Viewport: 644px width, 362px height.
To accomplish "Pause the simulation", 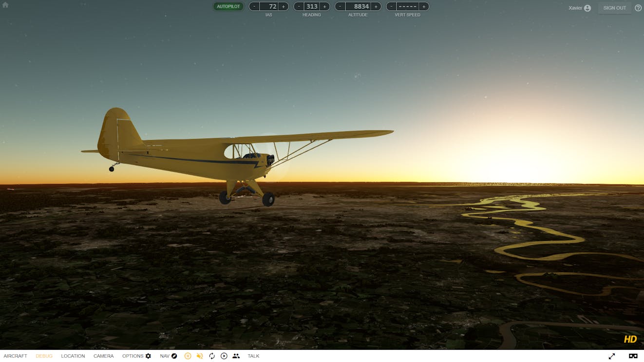I will 188,356.
